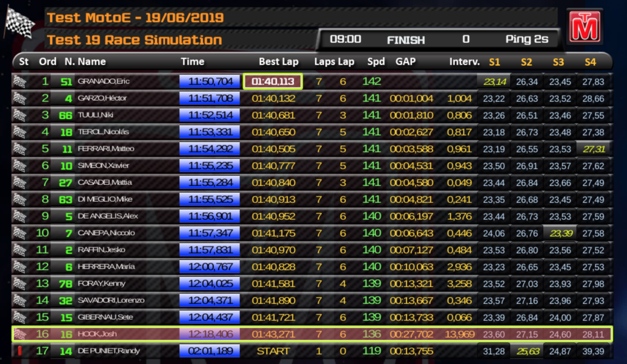This screenshot has height=364, width=627.
Task: Click race time 11:50,704
Action: (210, 81)
